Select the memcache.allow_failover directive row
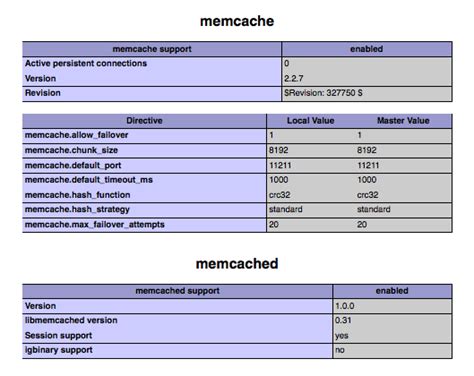 237,136
